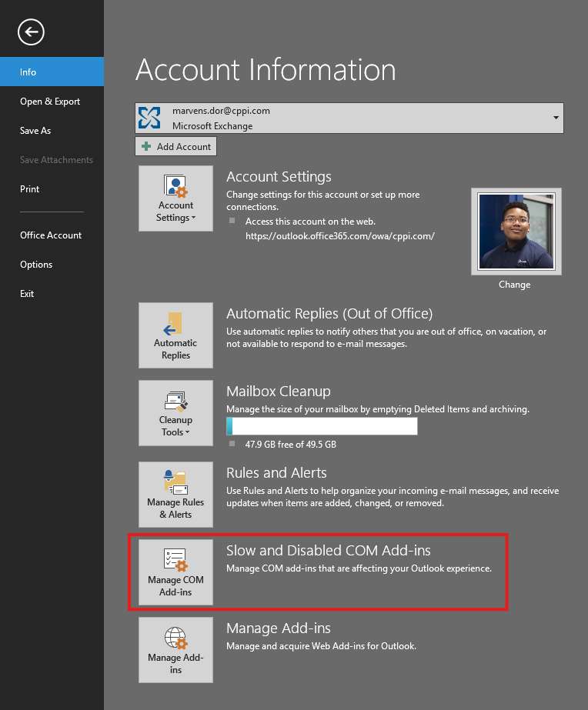Click the Manage Add-ins heading text
The height and width of the screenshot is (710, 588).
click(x=278, y=628)
